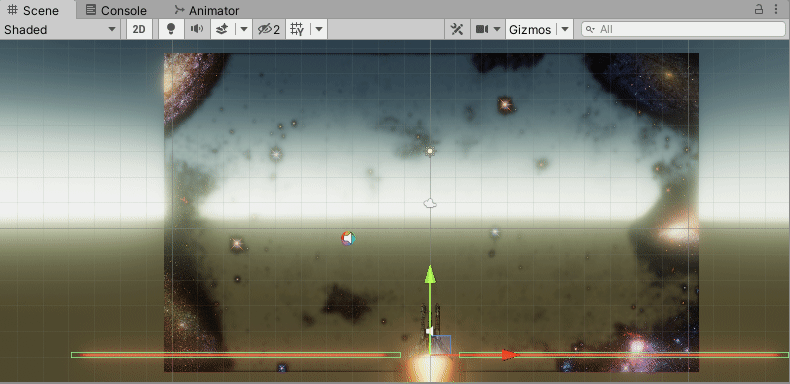Toggle the scene grid visibility icon
Viewport: 790px width, 384px height.
(298, 30)
